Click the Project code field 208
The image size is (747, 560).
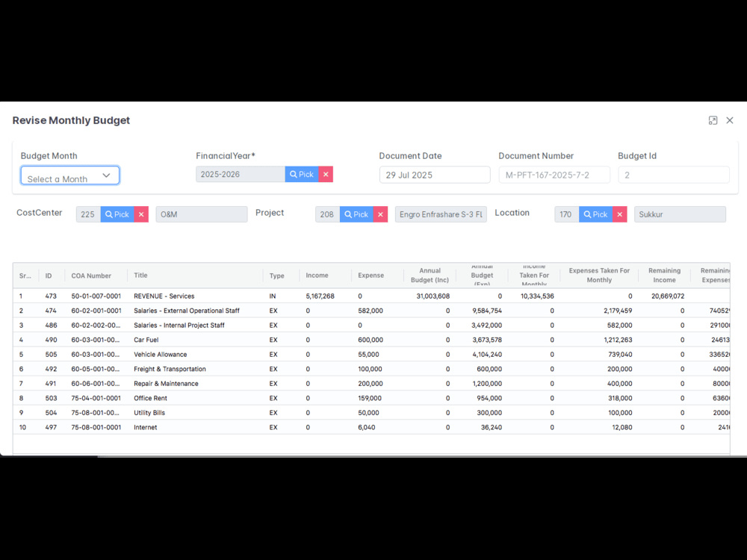pyautogui.click(x=327, y=214)
